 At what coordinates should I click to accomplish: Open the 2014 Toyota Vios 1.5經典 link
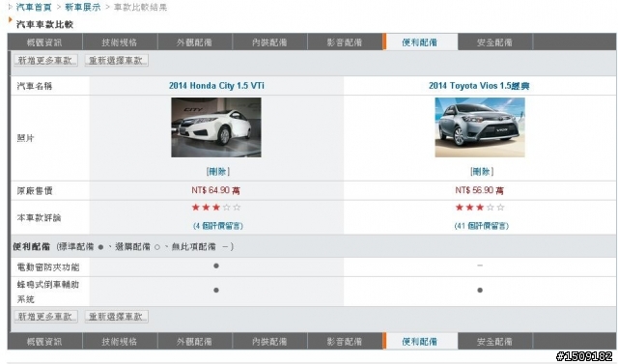(x=479, y=86)
